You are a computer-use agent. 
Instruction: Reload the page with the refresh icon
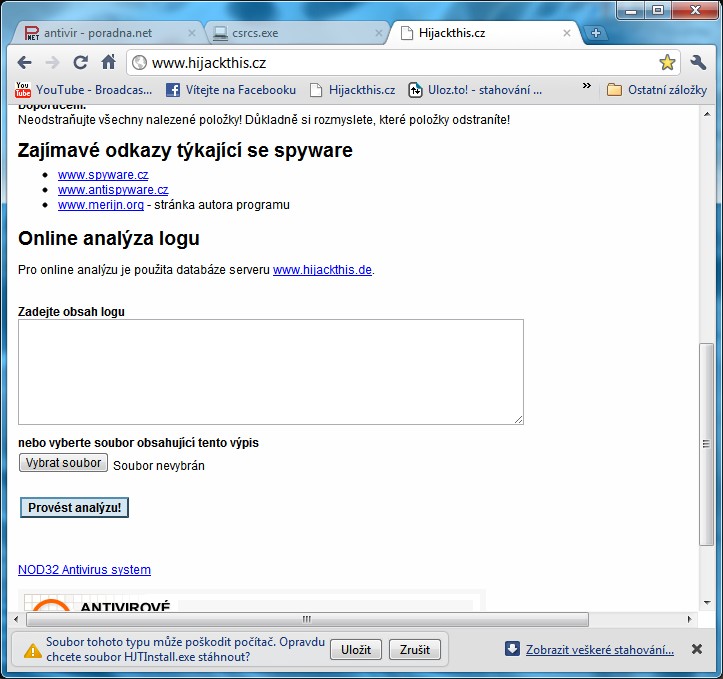pyautogui.click(x=81, y=62)
